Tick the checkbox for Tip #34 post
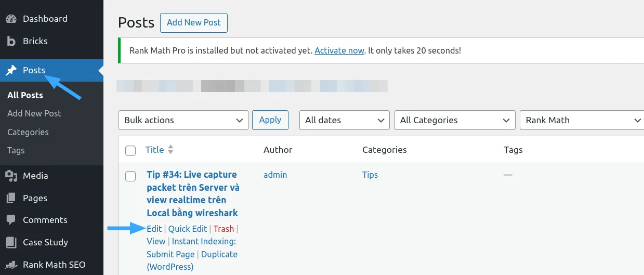644x275 pixels. click(x=130, y=176)
